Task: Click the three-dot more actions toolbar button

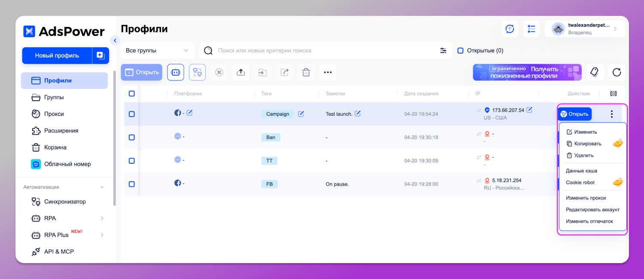Action: [x=328, y=72]
